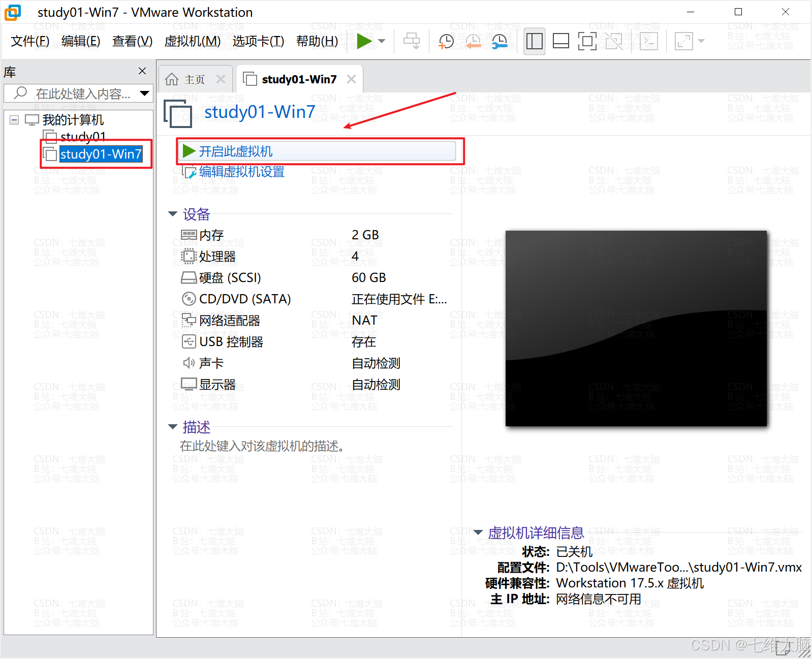This screenshot has width=812, height=659.
Task: Toggle the library sidebar view icon
Action: 534,41
